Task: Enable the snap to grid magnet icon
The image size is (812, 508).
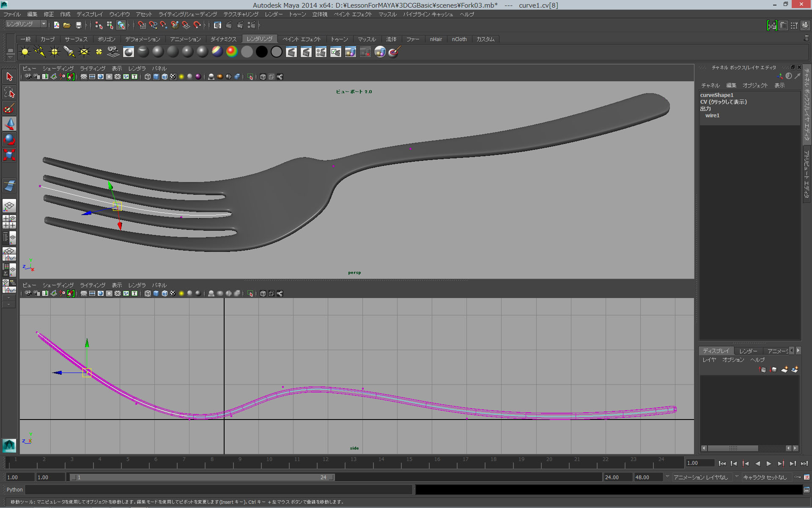Action: (x=142, y=25)
